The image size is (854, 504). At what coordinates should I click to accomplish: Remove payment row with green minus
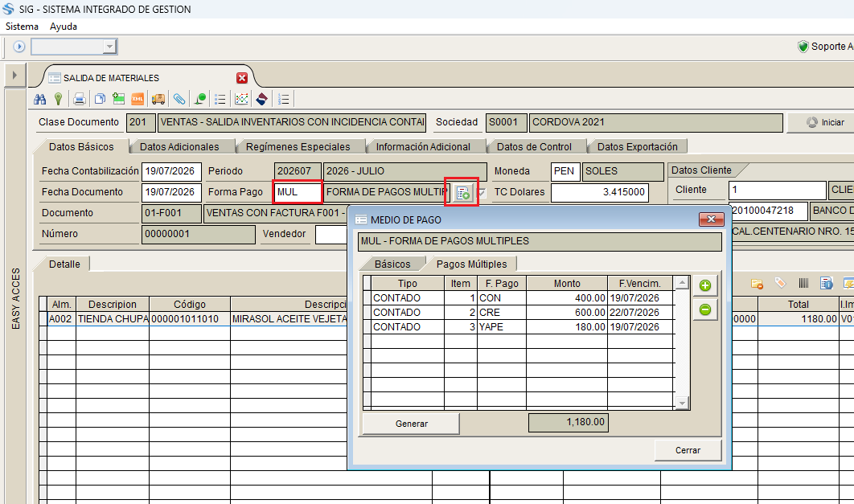(705, 309)
